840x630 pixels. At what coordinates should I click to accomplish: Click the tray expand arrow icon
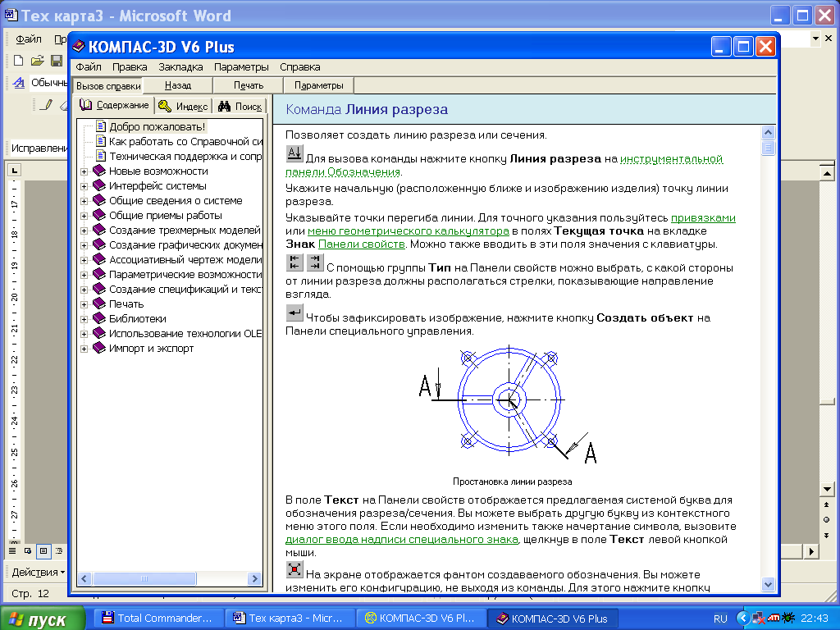click(742, 619)
